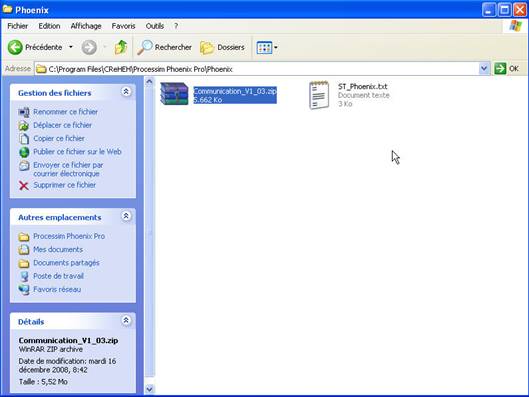
Task: Click Envoyer ce fichier par courrier électronique
Action: click(68, 169)
